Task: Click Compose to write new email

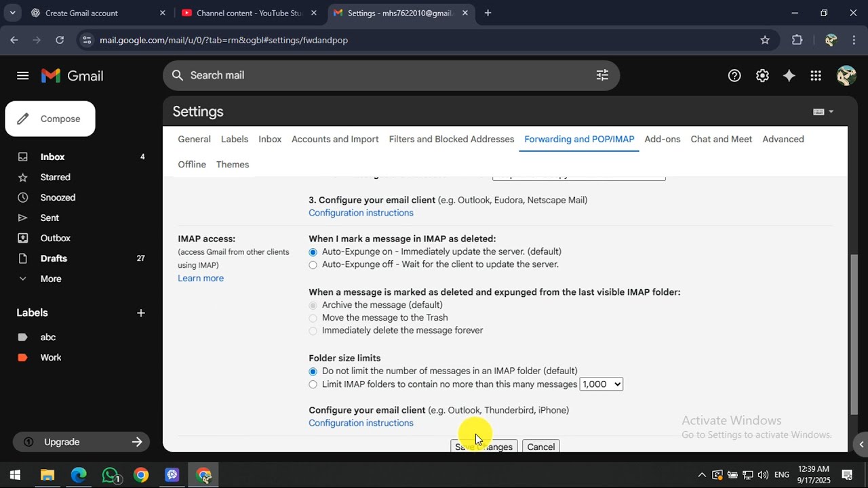Action: (50, 119)
